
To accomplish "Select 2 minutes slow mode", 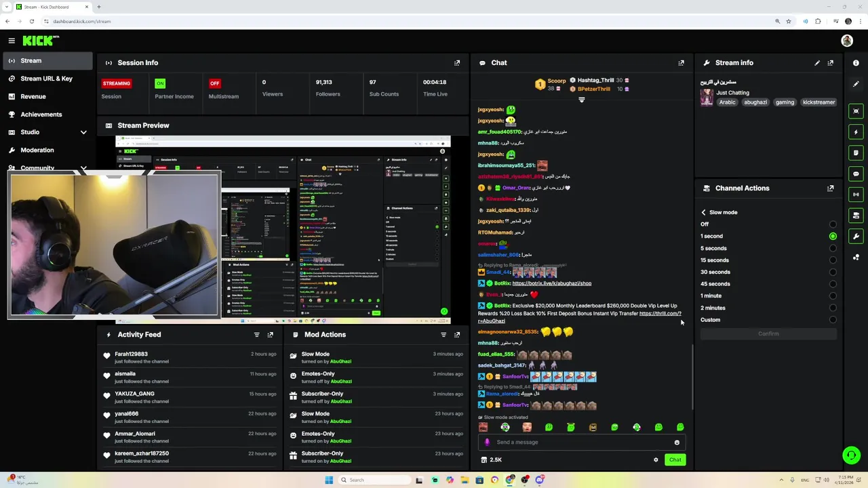I will (833, 308).
